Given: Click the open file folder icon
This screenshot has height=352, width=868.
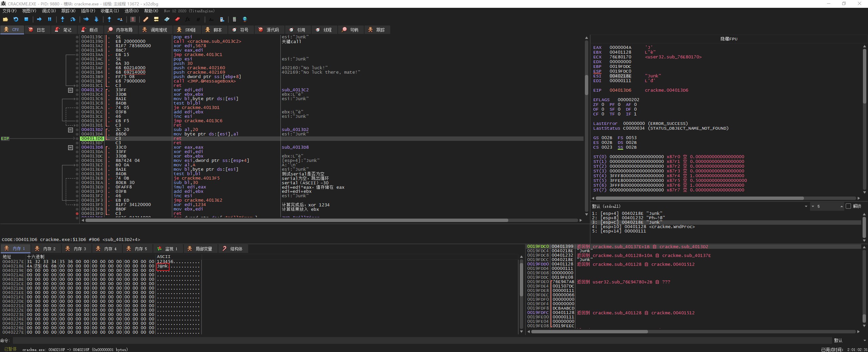Looking at the screenshot, I should (5, 19).
